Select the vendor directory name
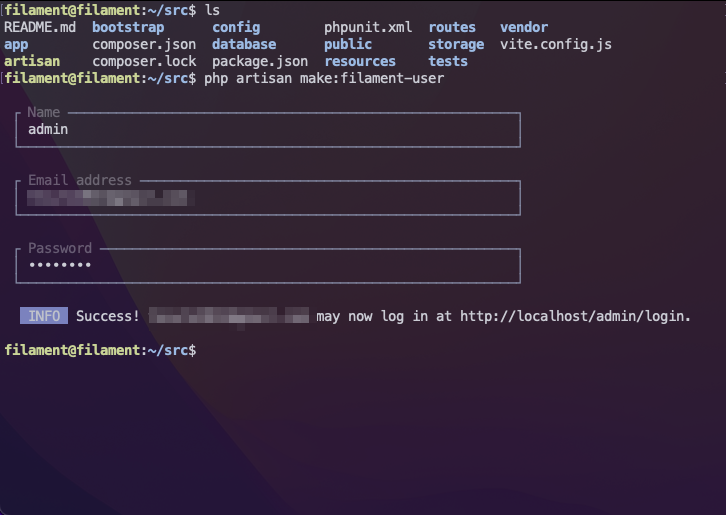Screen dimensions: 726x515 pyautogui.click(x=524, y=27)
